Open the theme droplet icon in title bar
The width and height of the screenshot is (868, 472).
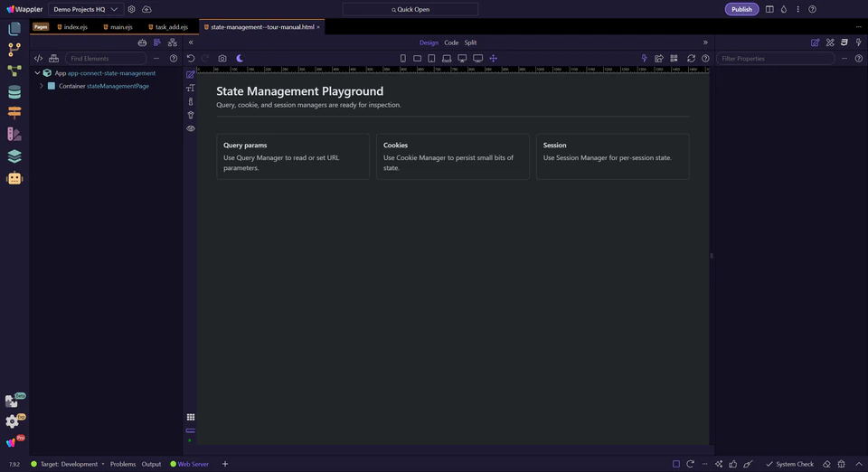(x=784, y=9)
